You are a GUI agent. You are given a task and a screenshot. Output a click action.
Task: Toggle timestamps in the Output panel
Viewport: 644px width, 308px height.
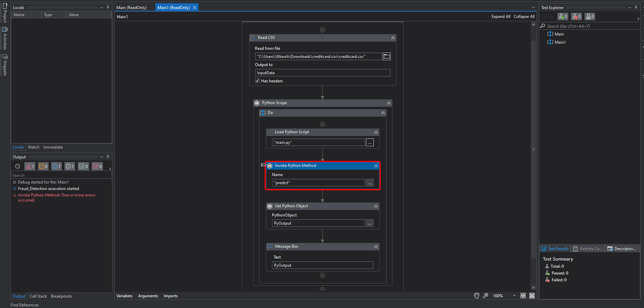pos(17,166)
